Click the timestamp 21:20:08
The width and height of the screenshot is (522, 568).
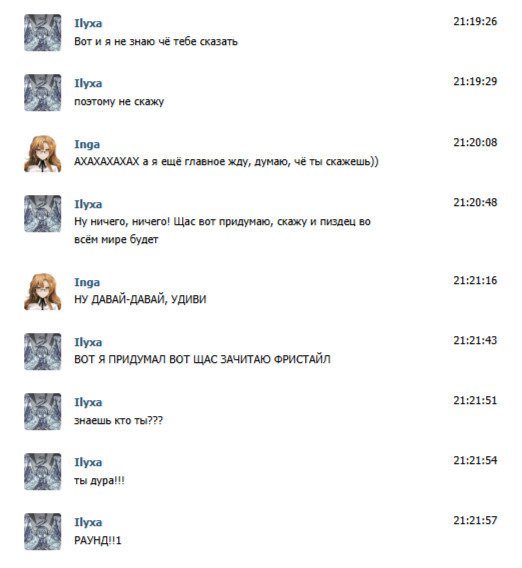tap(475, 143)
